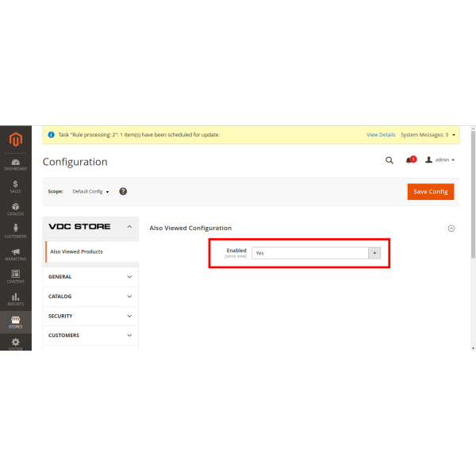Image resolution: width=476 pixels, height=476 pixels.
Task: Open the notifications bell icon
Action: [x=410, y=160]
